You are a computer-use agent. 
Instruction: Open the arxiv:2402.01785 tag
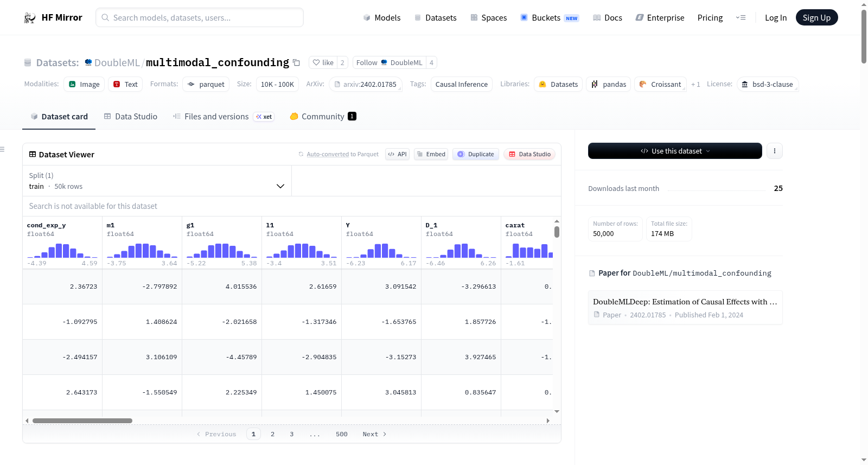tap(366, 84)
